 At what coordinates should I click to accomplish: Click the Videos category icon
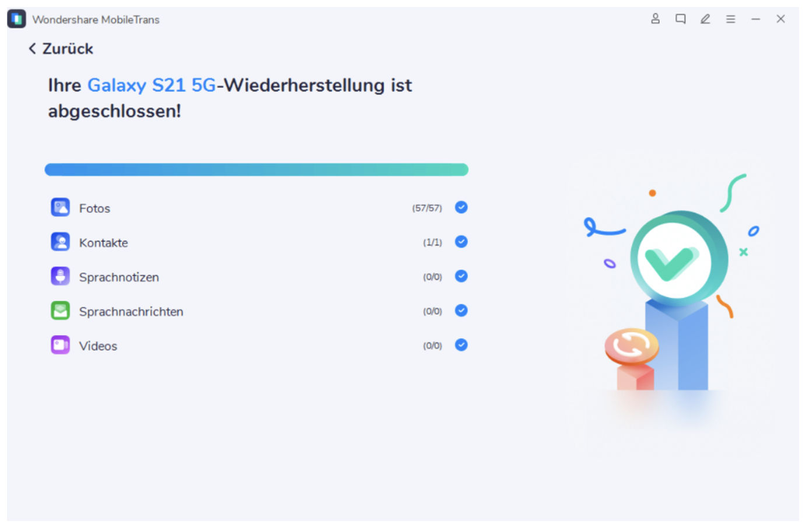[x=60, y=345]
